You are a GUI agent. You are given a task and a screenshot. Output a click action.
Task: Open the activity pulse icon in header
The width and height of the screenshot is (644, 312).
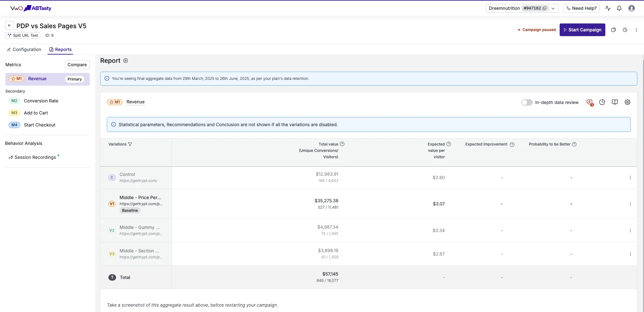[608, 8]
